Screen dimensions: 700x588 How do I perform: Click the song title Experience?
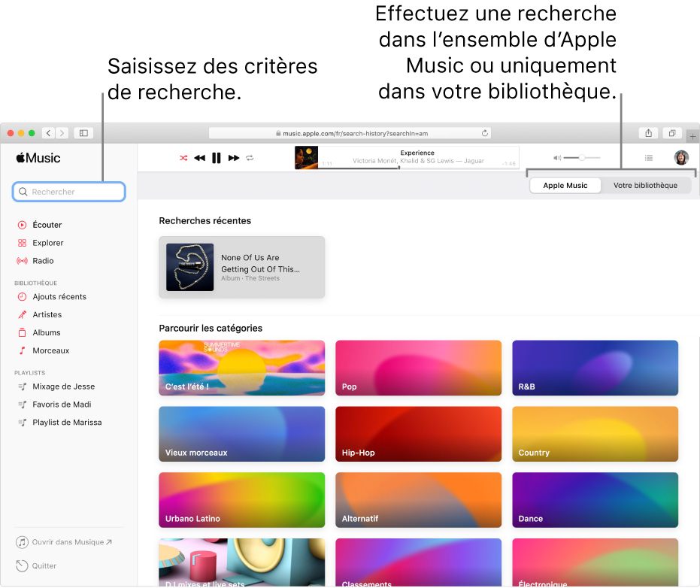(x=417, y=153)
